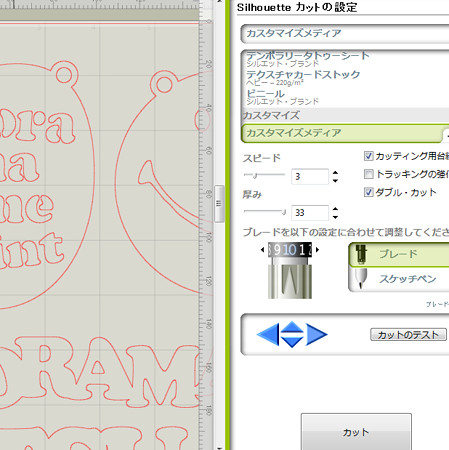Select the スケッチペン sketch pen option
Viewport: 449px width, 450px height.
coord(399,279)
